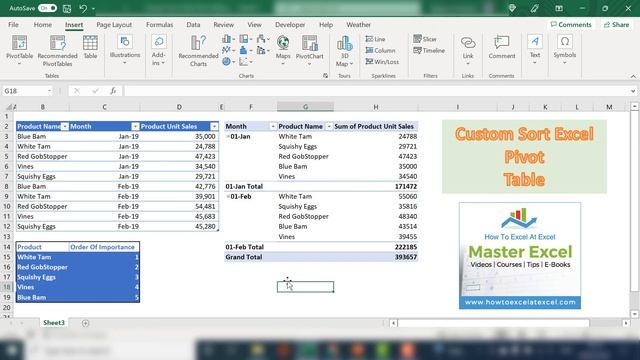640x360 pixels.
Task: Open the Data tab
Action: click(x=193, y=25)
